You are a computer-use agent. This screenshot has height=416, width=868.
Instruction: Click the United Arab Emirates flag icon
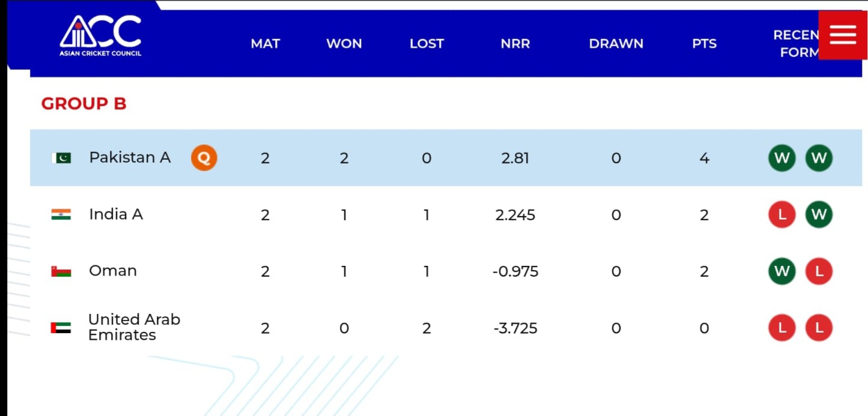click(x=61, y=328)
